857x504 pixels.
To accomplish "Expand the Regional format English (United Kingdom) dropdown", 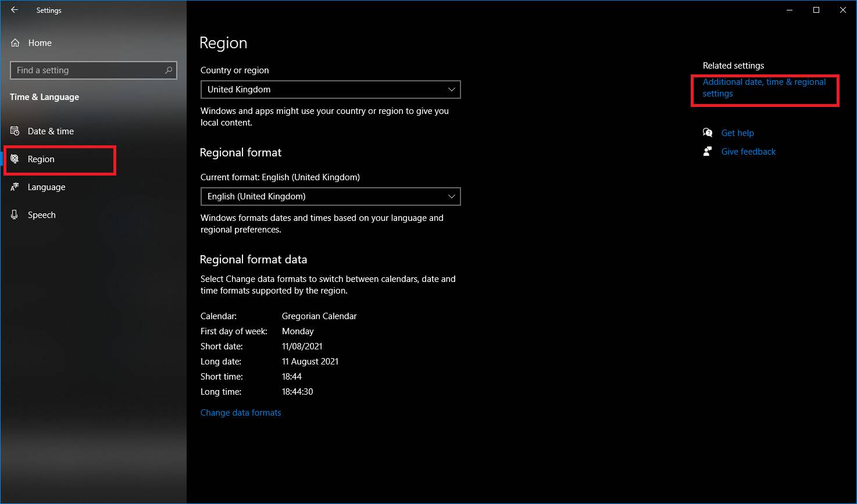I will (330, 196).
